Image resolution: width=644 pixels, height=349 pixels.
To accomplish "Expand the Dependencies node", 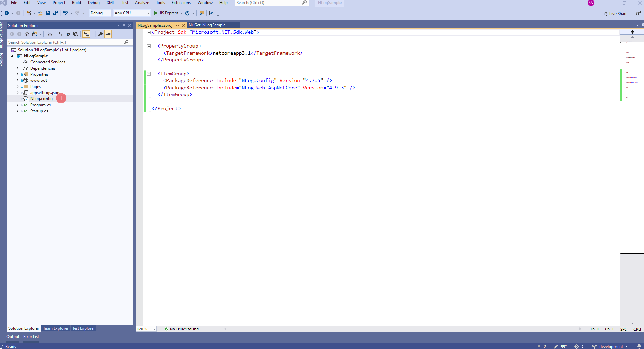I will [x=18, y=68].
